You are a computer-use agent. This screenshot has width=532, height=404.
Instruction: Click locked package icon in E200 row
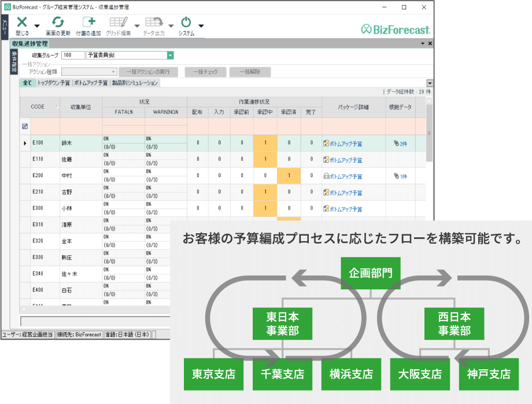point(326,176)
